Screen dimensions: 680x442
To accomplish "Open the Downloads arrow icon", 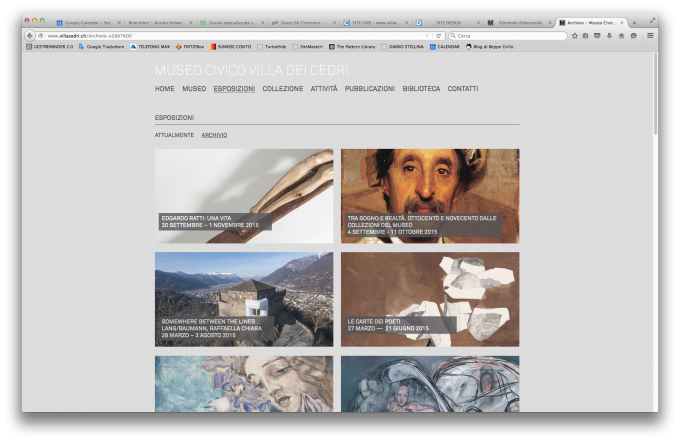I will click(x=609, y=36).
